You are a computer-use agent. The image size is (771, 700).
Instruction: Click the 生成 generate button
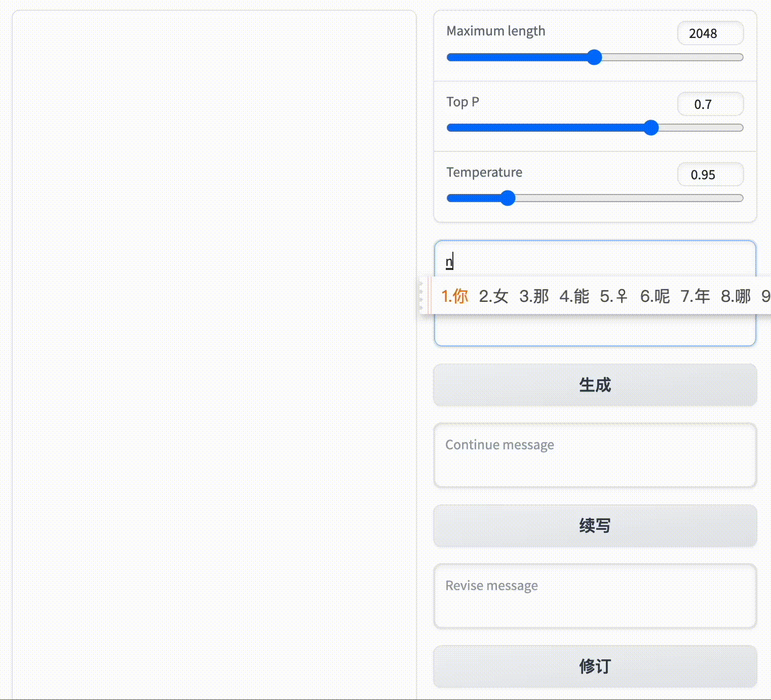coord(595,385)
